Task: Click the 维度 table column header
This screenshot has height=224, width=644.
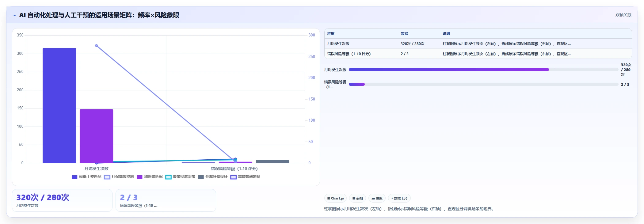Action: 331,34
